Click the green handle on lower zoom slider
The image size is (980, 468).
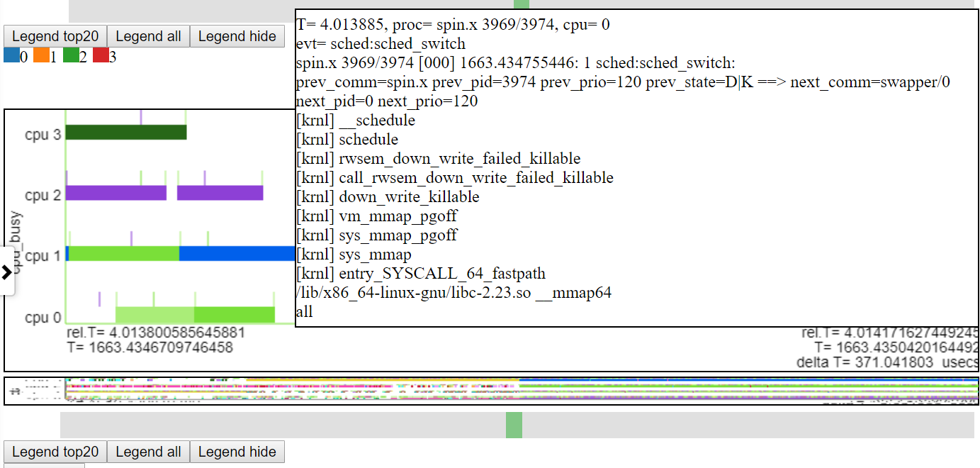514,425
